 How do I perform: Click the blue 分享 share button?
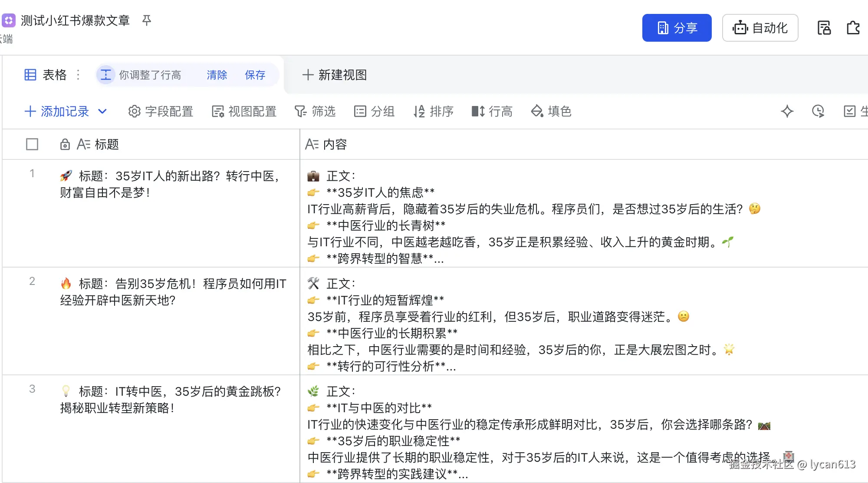click(677, 28)
